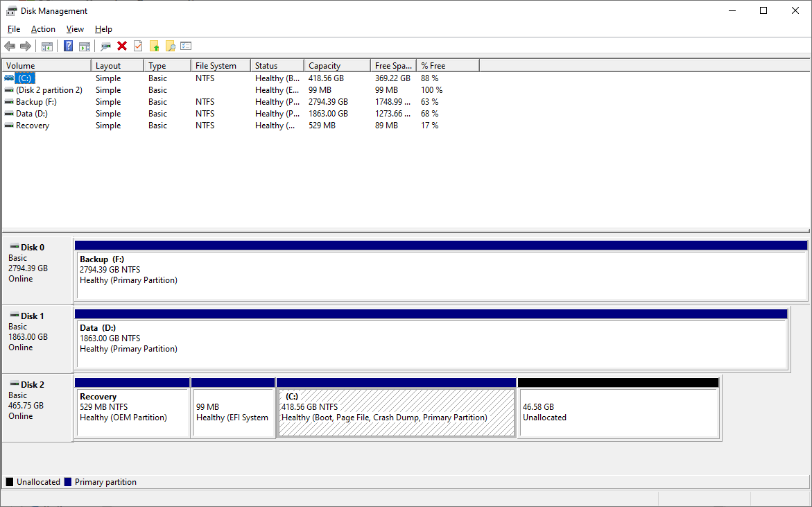This screenshot has height=507, width=812.
Task: Select the Data (D:) partition block
Action: click(431, 339)
